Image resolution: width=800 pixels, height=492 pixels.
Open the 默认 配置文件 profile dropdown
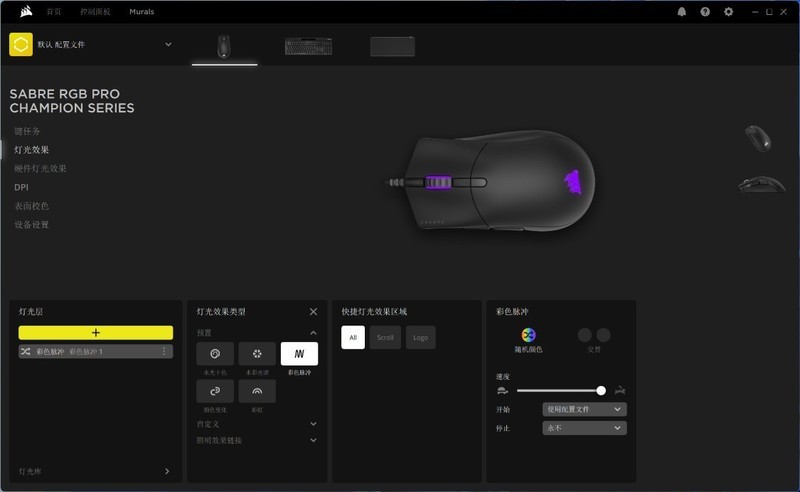coord(168,44)
